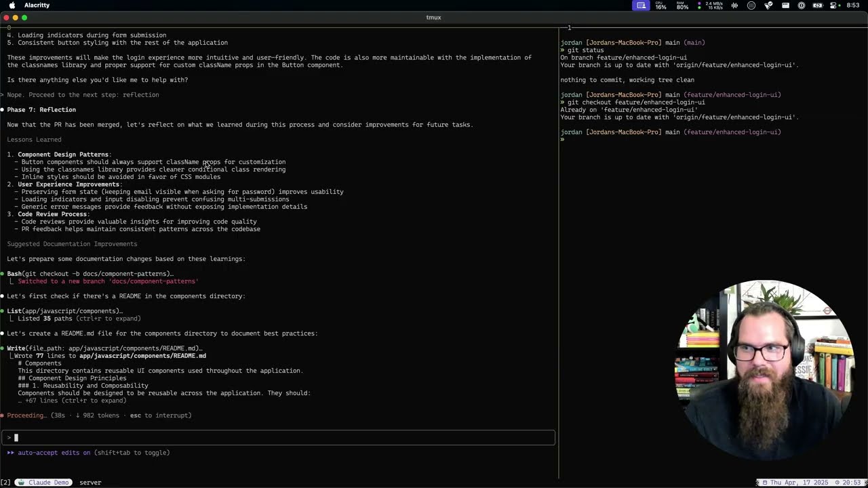Click 'Is there anything else' question line
Viewport: 868px width, 488px height.
tap(98, 80)
